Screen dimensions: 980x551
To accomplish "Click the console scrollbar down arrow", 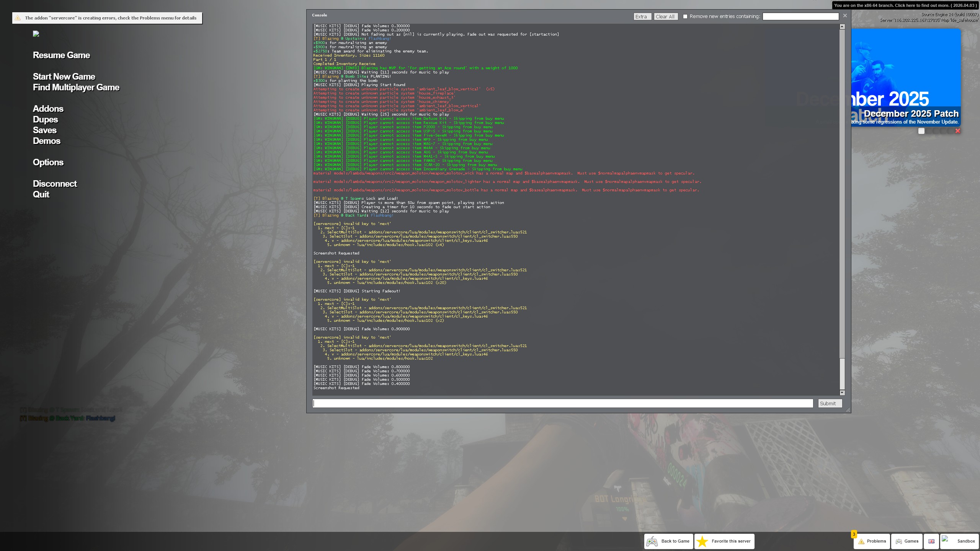I will point(842,393).
